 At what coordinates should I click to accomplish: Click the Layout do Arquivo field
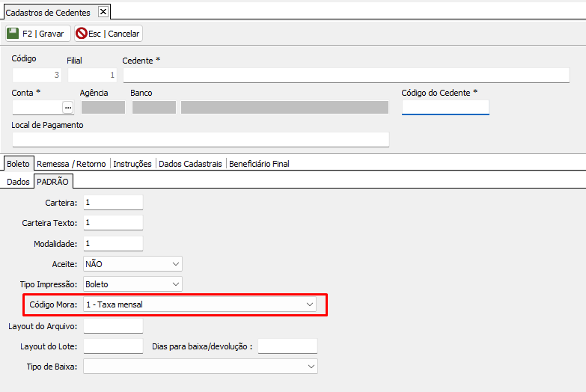pos(112,325)
